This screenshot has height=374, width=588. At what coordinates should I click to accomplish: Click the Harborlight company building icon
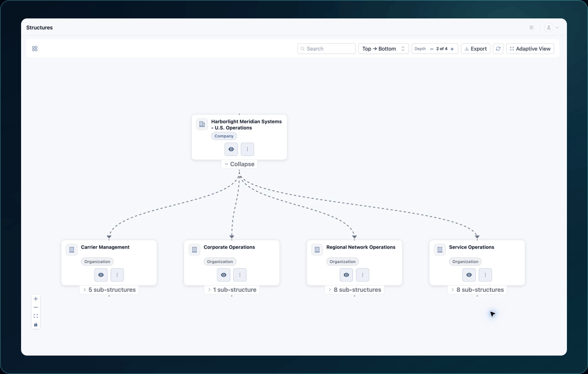click(202, 124)
